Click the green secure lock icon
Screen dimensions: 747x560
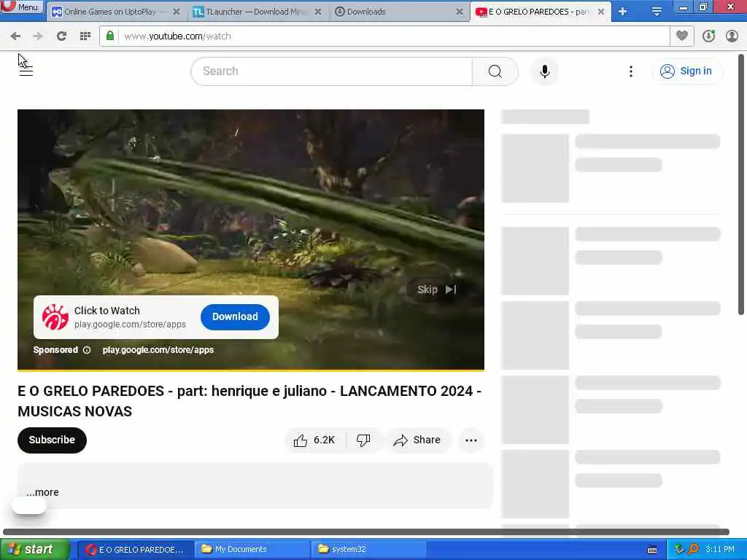coord(110,36)
